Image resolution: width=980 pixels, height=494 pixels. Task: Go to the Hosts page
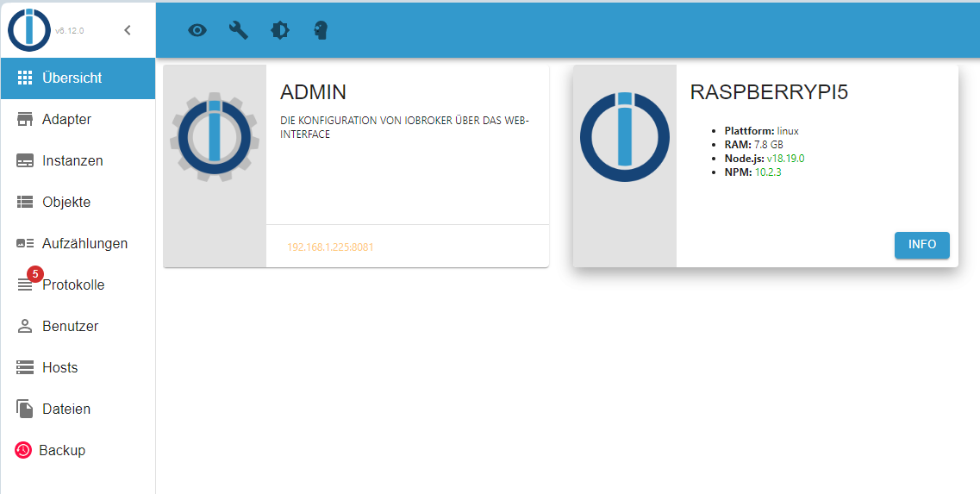click(x=78, y=367)
